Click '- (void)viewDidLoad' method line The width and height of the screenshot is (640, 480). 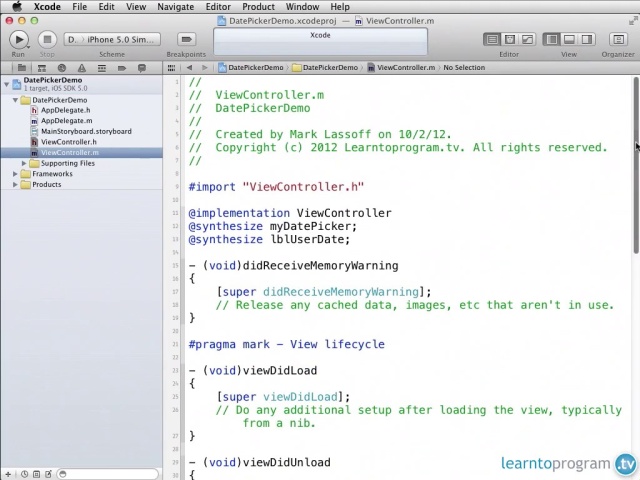point(253,371)
